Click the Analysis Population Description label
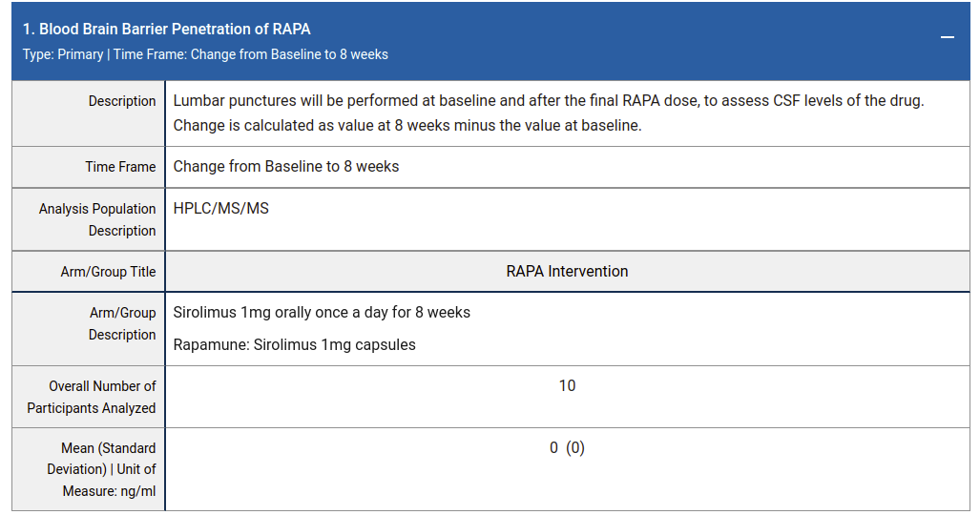 point(97,219)
